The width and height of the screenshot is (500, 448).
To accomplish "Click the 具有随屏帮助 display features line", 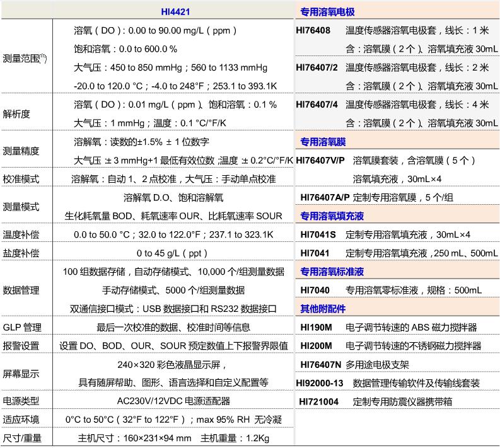I will click(x=173, y=382).
